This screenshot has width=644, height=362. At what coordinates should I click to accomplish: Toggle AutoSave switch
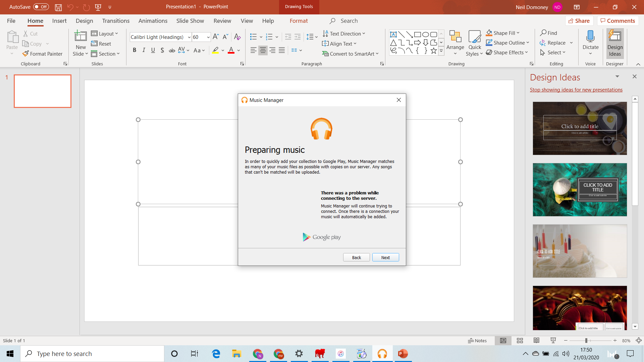click(41, 7)
